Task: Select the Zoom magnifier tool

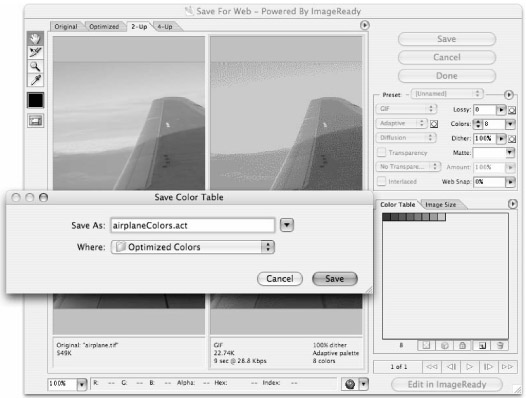Action: pyautogui.click(x=35, y=66)
